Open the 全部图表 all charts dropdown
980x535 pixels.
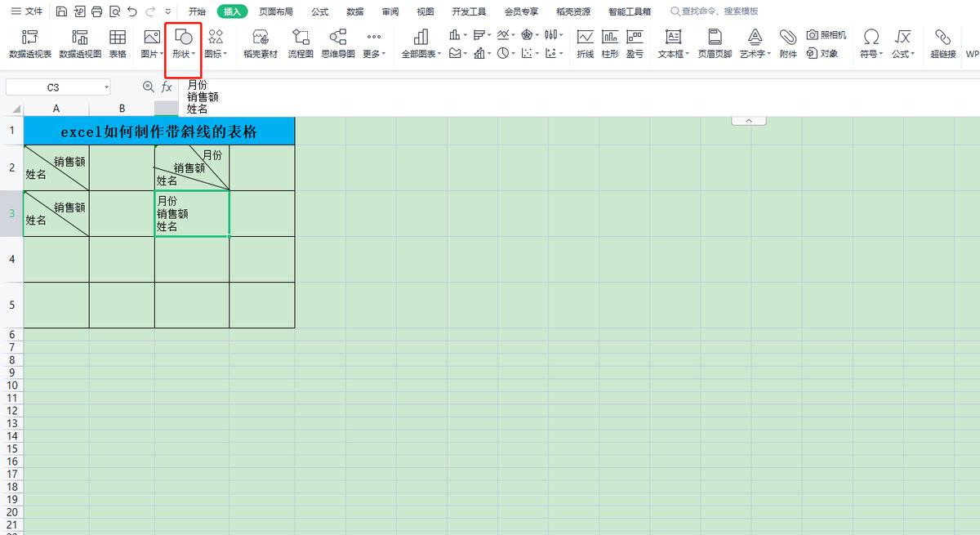tap(421, 44)
